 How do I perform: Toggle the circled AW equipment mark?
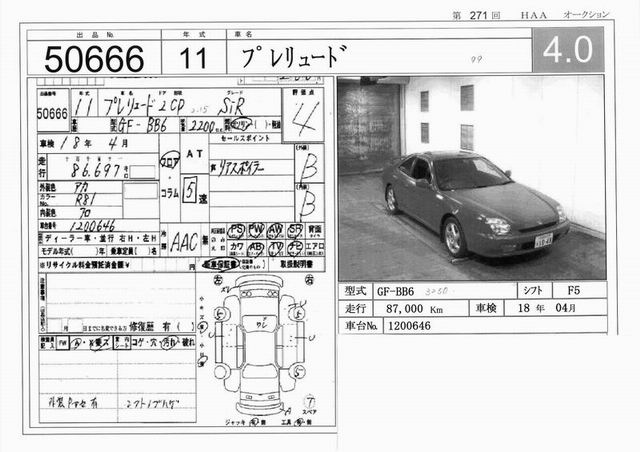point(276,231)
